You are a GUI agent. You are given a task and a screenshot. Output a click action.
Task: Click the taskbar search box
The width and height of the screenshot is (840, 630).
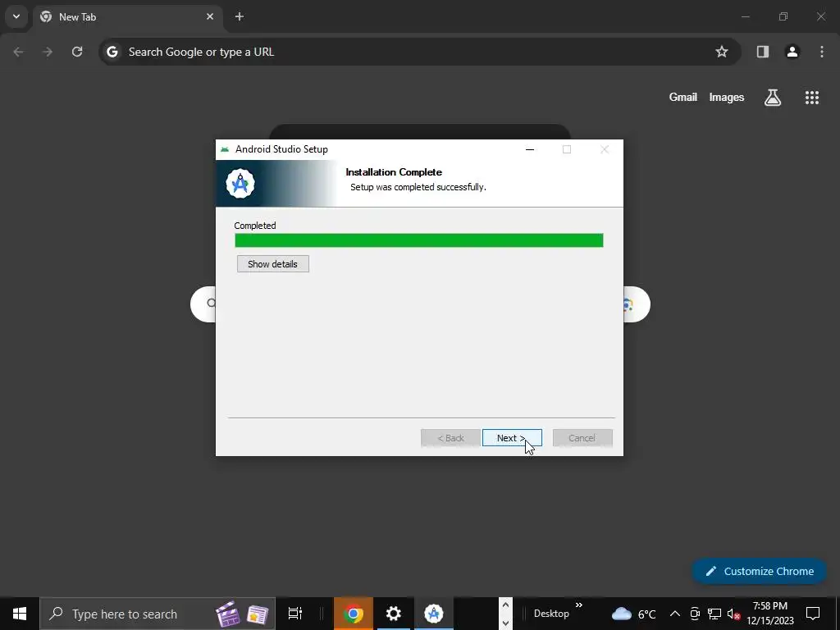click(x=157, y=614)
